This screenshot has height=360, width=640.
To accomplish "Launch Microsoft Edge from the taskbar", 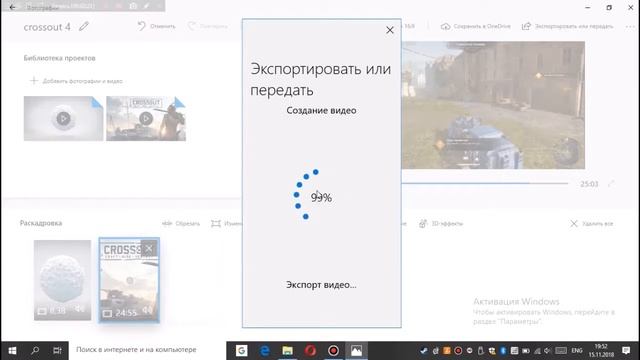I will click(x=264, y=351).
